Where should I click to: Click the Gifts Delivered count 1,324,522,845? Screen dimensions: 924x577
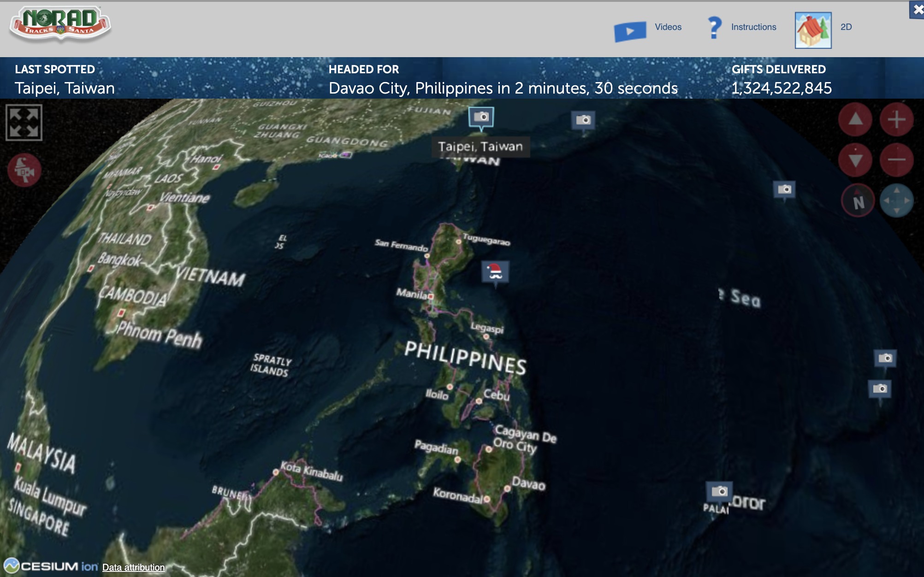(782, 88)
